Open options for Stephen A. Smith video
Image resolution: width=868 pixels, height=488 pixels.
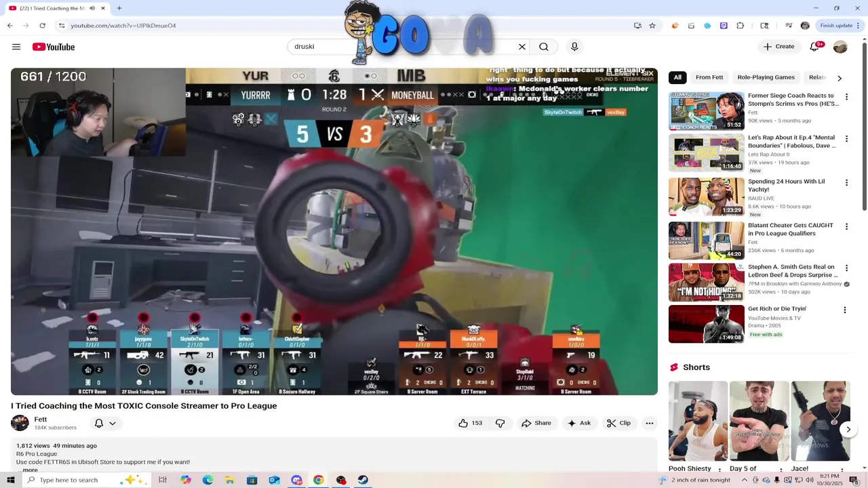pyautogui.click(x=846, y=268)
